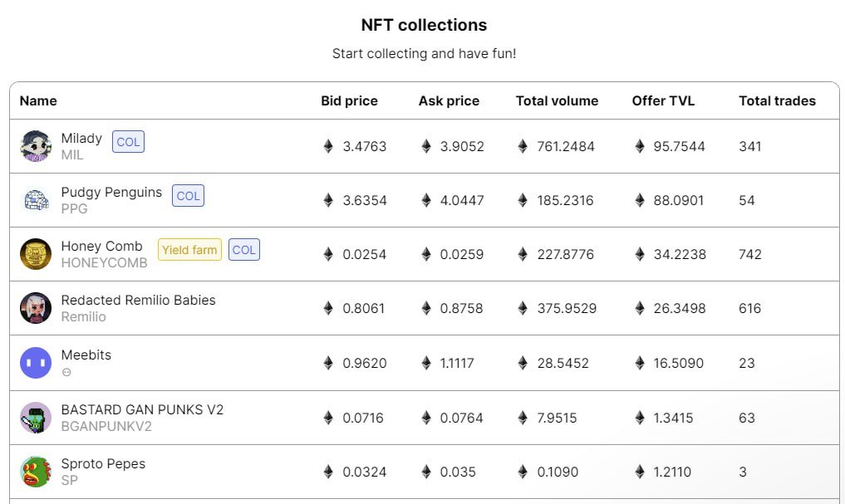
Task: Click the Offer TVL column header
Action: coord(663,100)
